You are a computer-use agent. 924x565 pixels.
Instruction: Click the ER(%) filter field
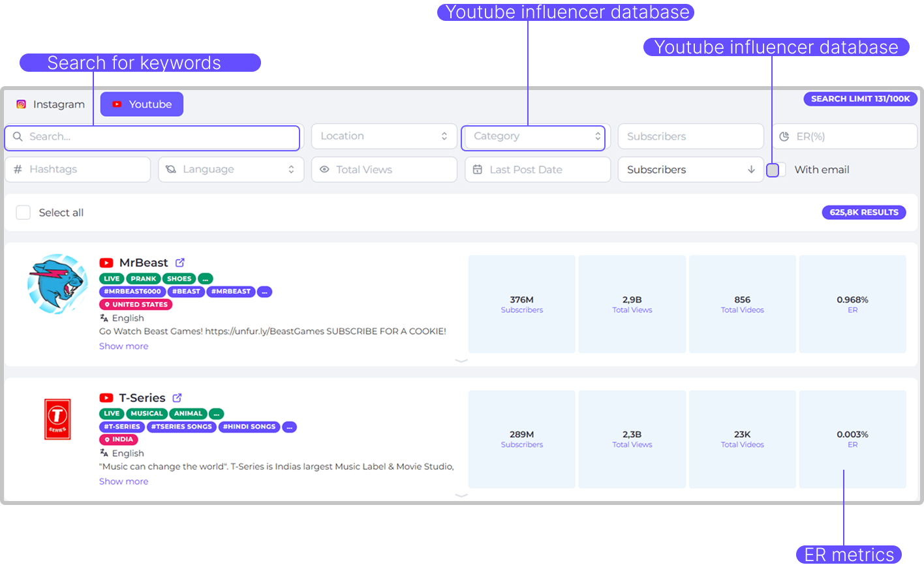point(845,136)
